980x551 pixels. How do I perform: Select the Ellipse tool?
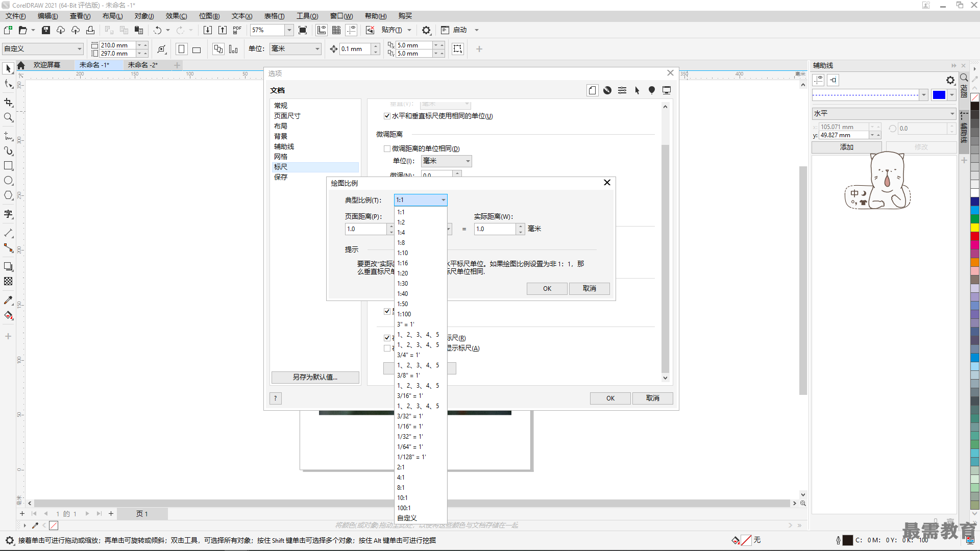tap(8, 181)
